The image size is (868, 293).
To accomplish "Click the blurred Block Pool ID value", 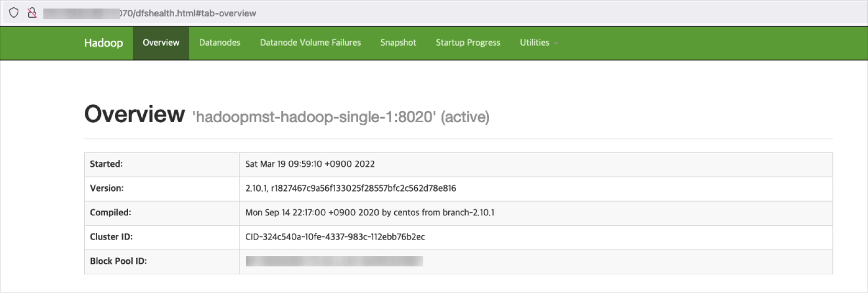I will point(334,261).
